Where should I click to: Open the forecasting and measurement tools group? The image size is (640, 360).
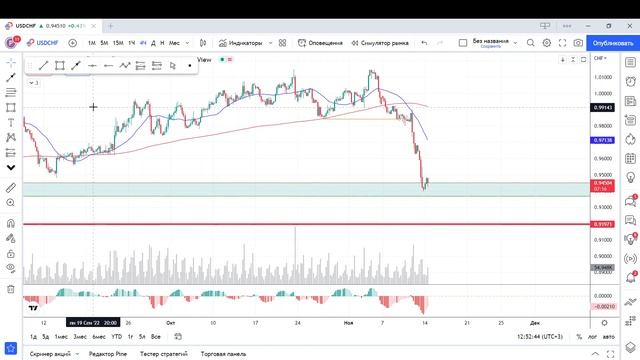click(11, 153)
